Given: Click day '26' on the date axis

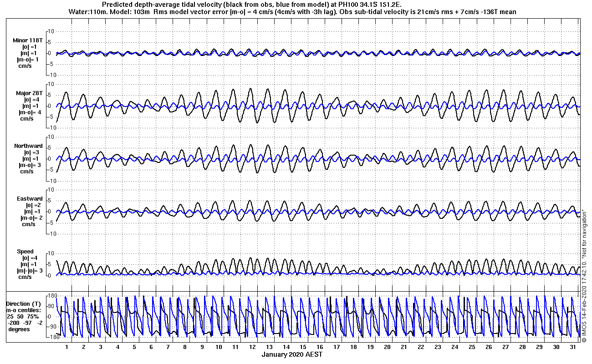Looking at the screenshot, I should pos(488,347).
